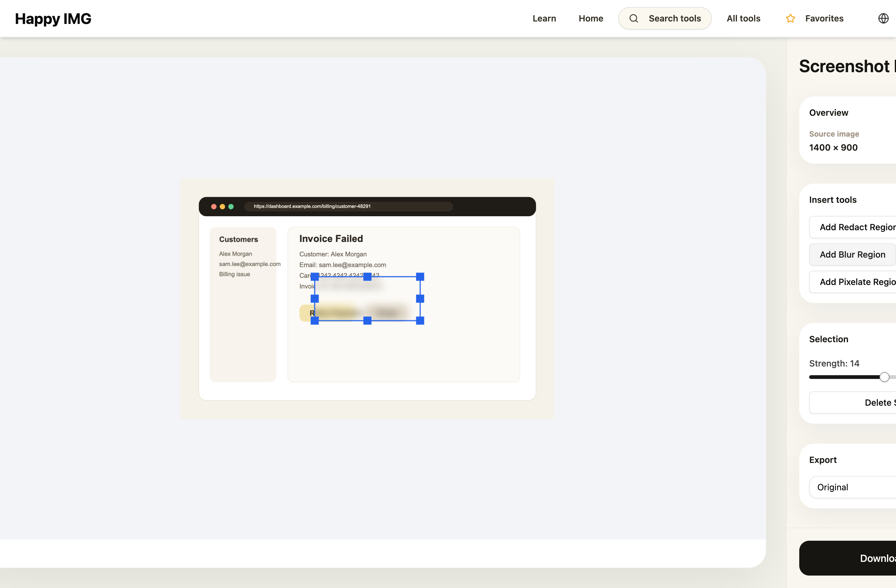Click the bottom-middle selection resize handle
This screenshot has width=896, height=588.
pos(367,321)
